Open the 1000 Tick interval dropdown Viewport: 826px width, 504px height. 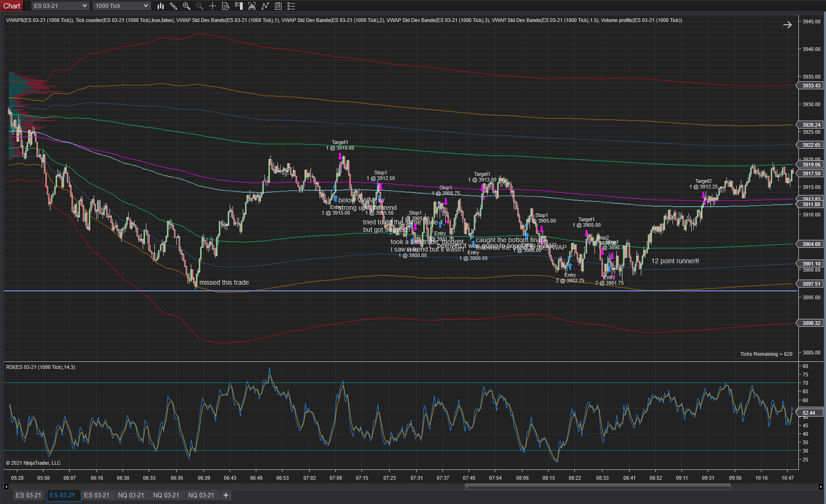[x=122, y=6]
